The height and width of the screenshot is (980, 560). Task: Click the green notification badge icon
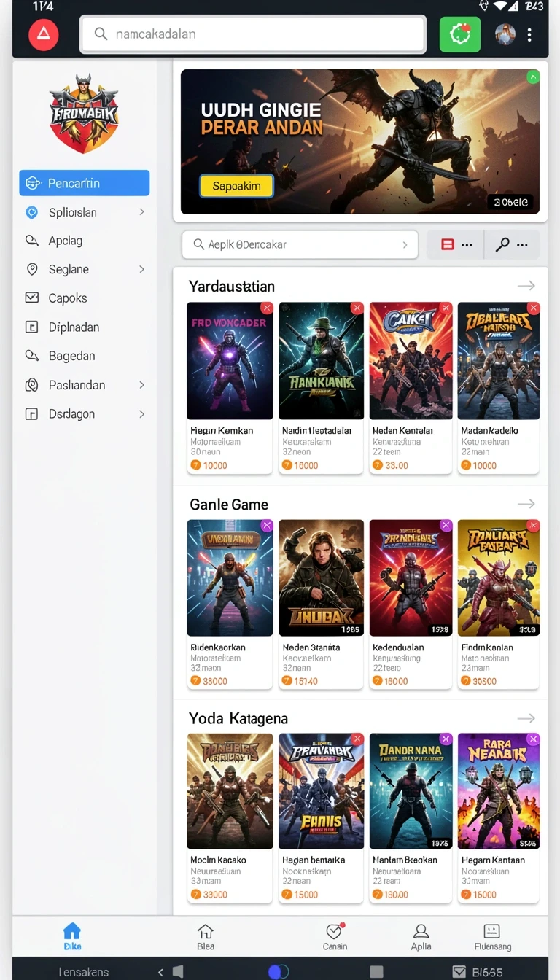point(460,34)
